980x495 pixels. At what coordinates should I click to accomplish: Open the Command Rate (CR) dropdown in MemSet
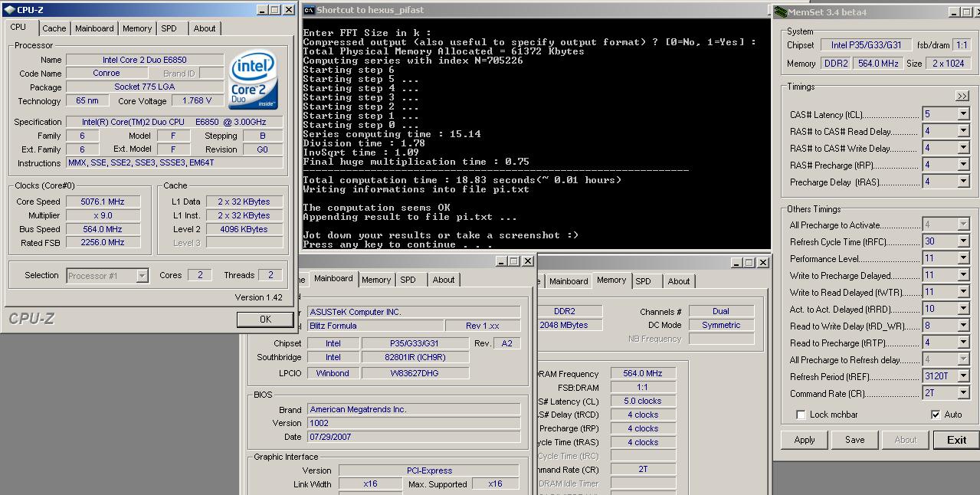coord(963,393)
